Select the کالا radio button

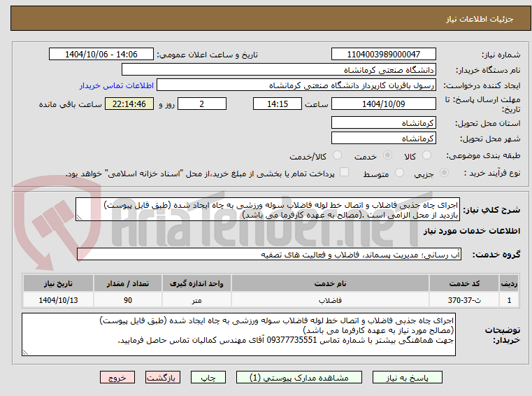[426, 155]
